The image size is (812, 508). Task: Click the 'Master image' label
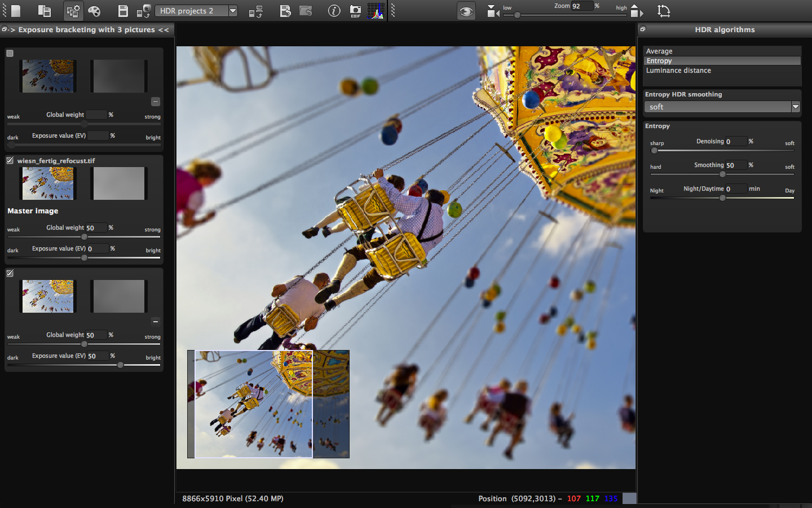(33, 211)
